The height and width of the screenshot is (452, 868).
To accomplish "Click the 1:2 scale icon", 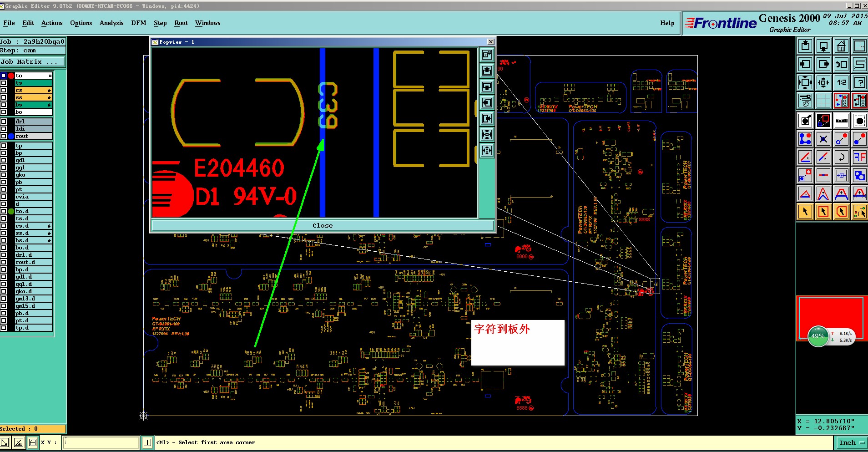I will tap(842, 82).
